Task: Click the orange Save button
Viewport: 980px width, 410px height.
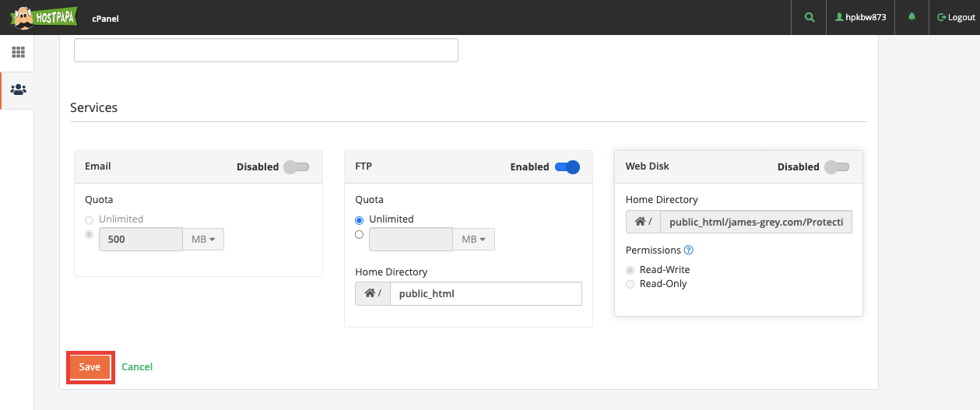Action: pos(90,367)
